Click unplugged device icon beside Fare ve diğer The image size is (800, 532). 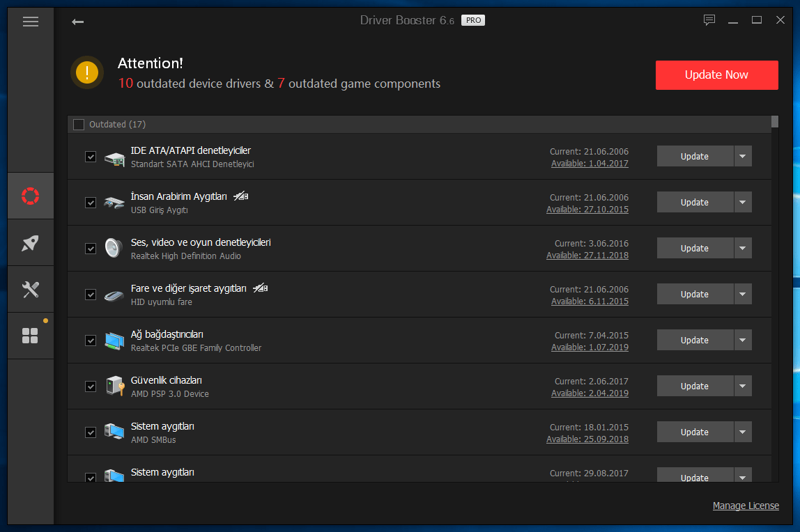pyautogui.click(x=260, y=288)
